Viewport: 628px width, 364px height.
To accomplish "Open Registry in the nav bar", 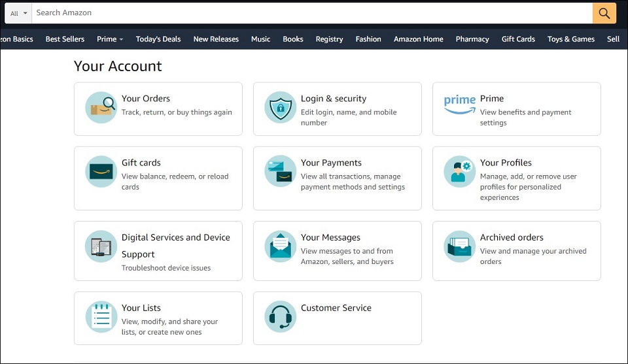I will 329,39.
